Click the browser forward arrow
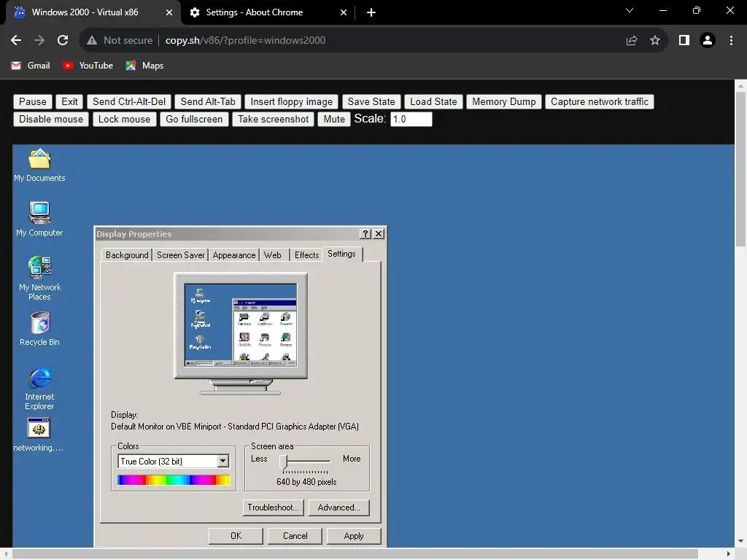The width and height of the screenshot is (747, 560). tap(39, 41)
